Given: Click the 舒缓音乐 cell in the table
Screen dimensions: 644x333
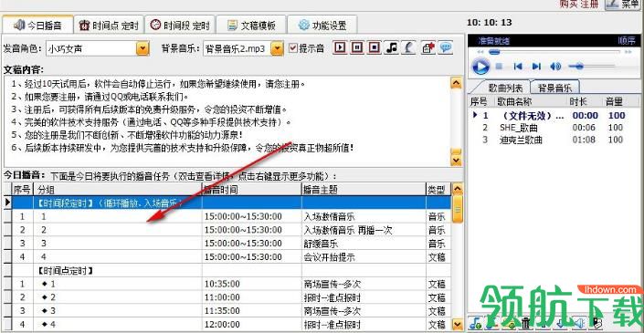Looking at the screenshot, I should [364, 244].
